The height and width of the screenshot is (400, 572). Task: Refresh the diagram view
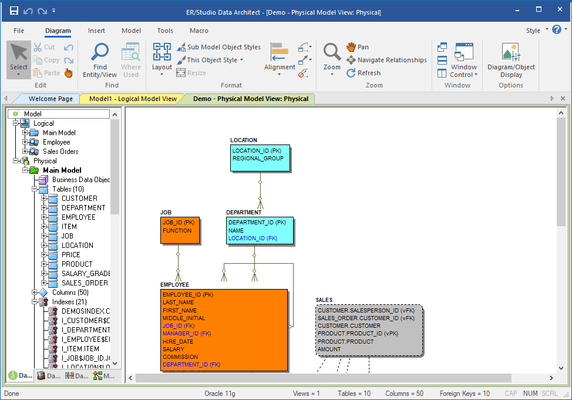pyautogui.click(x=363, y=73)
